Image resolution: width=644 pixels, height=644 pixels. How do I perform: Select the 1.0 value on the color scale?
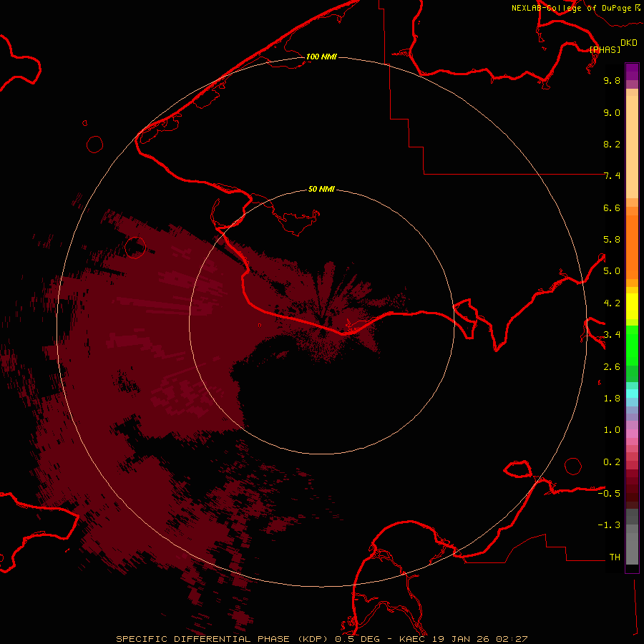[612, 430]
